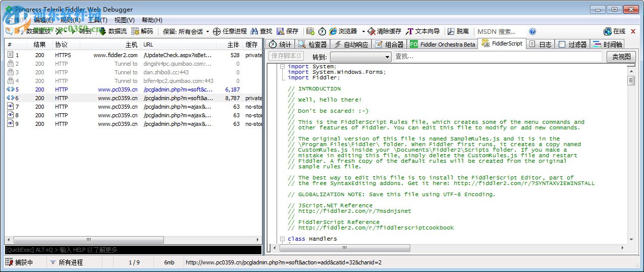Select session 3 tunnel to dan.zhibo8.cc:443
The height and width of the screenshot is (272, 644).
pyautogui.click(x=133, y=72)
